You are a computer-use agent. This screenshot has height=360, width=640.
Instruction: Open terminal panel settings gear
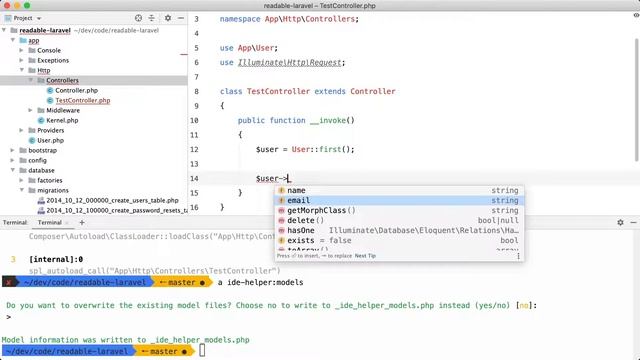pos(620,222)
